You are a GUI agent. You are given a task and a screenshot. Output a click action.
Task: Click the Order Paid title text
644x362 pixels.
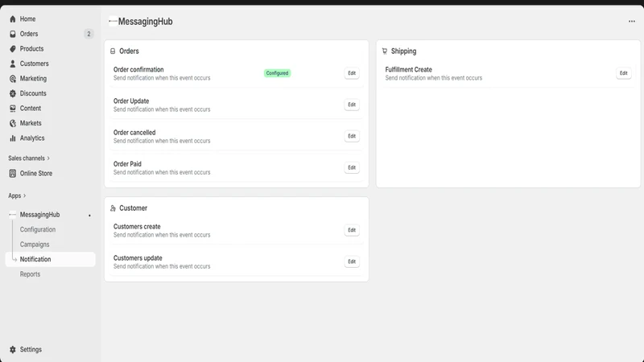point(127,164)
